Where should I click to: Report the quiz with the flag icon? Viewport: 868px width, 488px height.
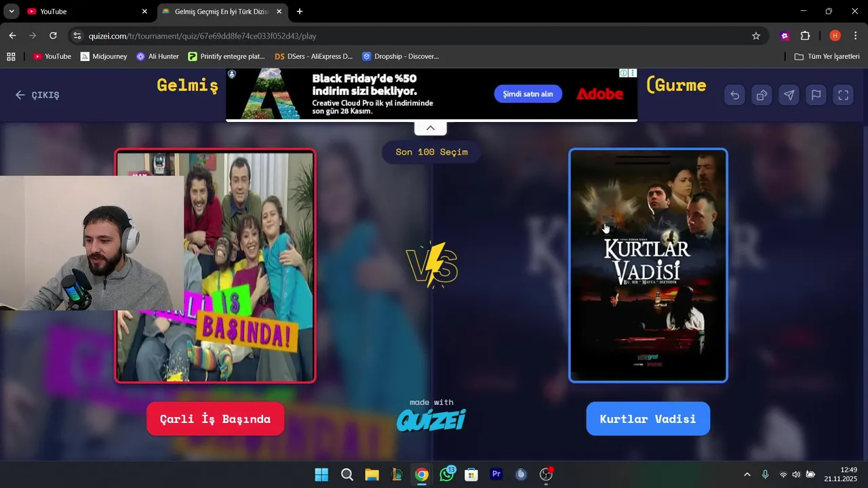(x=816, y=96)
